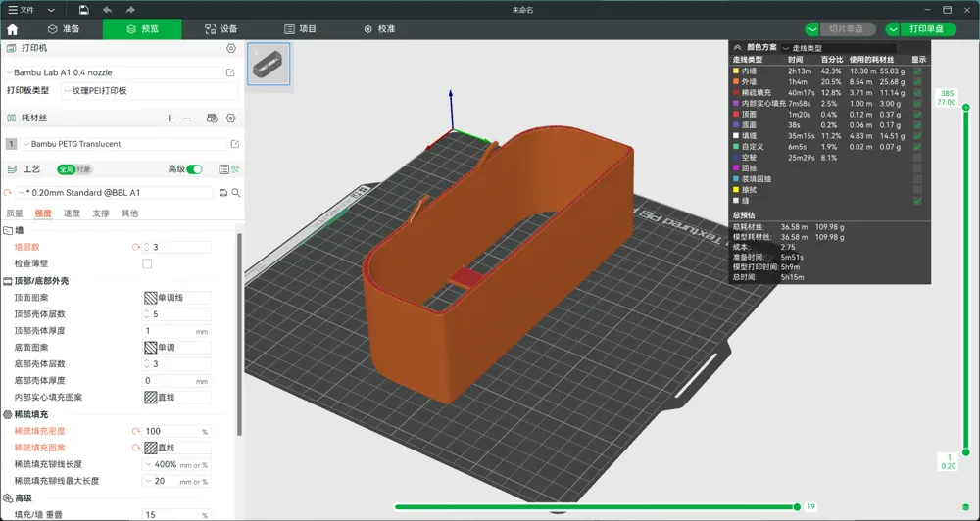Switch to the 设备 tab
The width and height of the screenshot is (980, 521).
[x=221, y=29]
